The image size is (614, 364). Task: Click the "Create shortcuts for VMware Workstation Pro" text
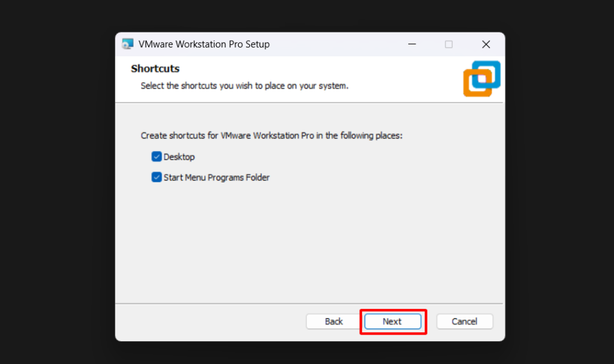pos(271,136)
